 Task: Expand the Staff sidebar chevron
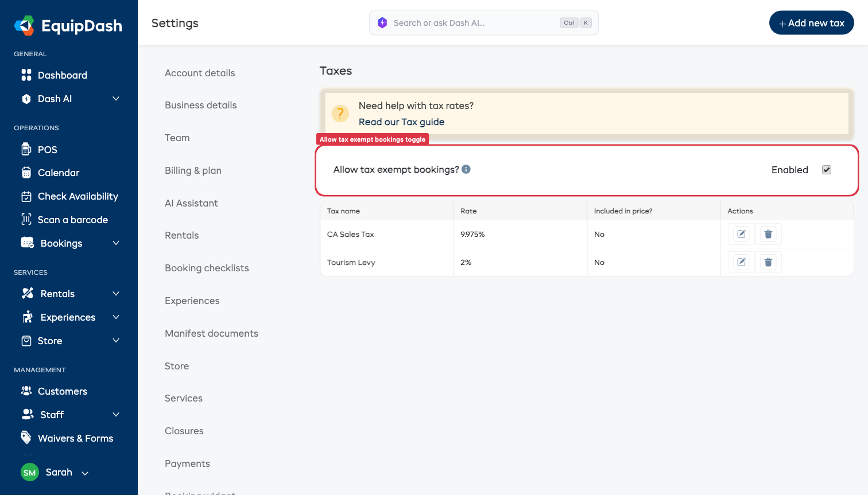(116, 415)
